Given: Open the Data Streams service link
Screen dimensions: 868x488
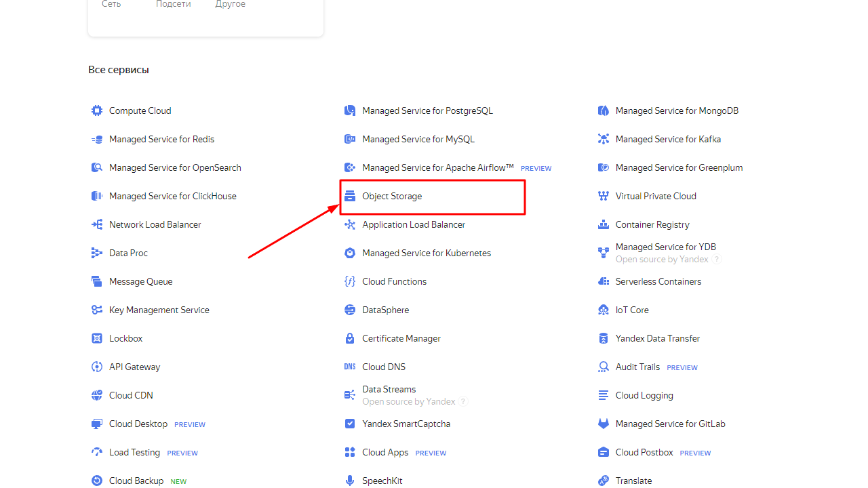Looking at the screenshot, I should 389,389.
